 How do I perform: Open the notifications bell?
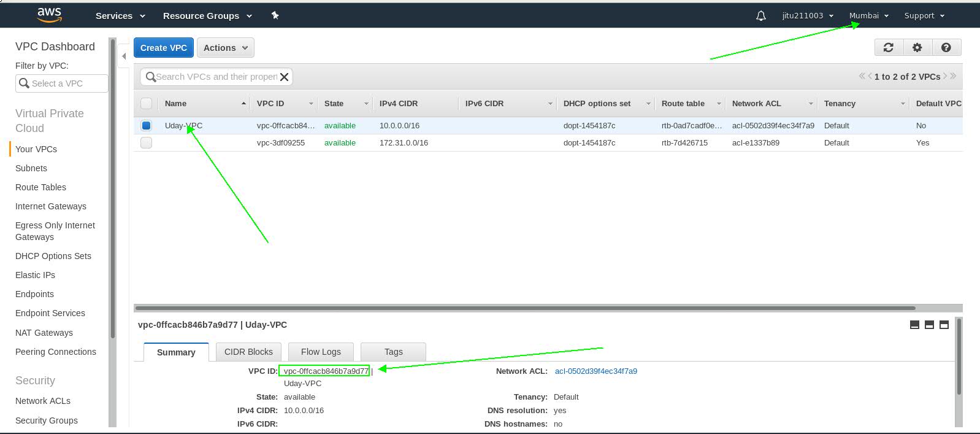pyautogui.click(x=761, y=16)
